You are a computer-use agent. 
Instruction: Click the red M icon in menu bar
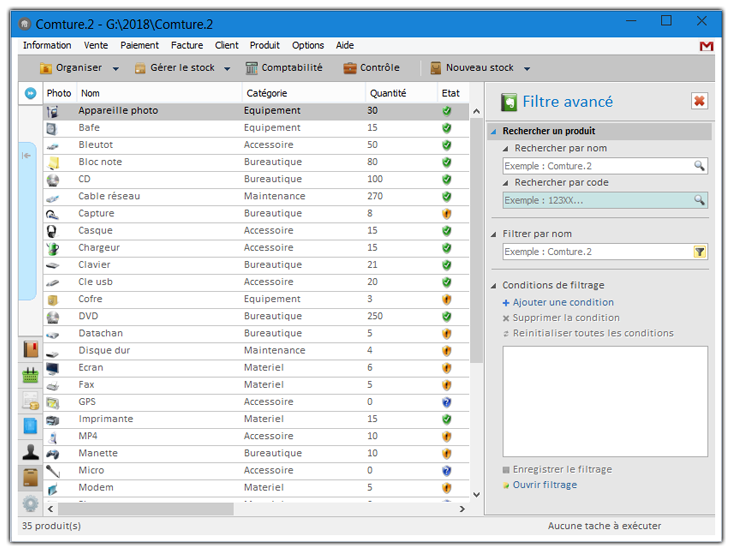[706, 46]
